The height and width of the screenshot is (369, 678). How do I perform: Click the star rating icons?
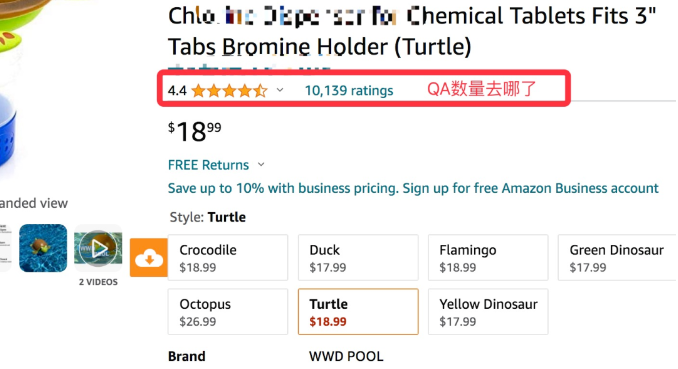[x=229, y=91]
